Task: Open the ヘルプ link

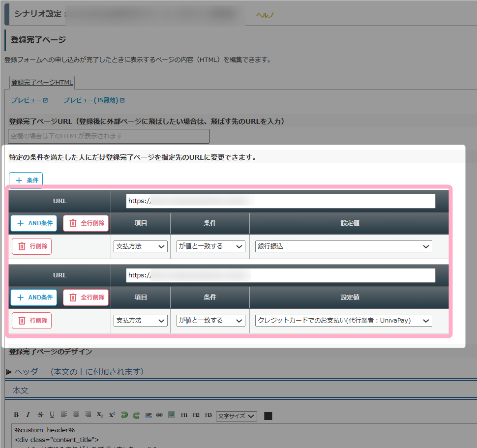Action: 265,15
